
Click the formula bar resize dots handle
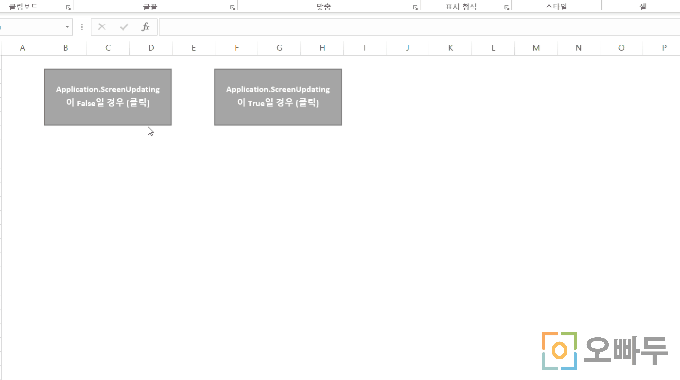point(82,27)
